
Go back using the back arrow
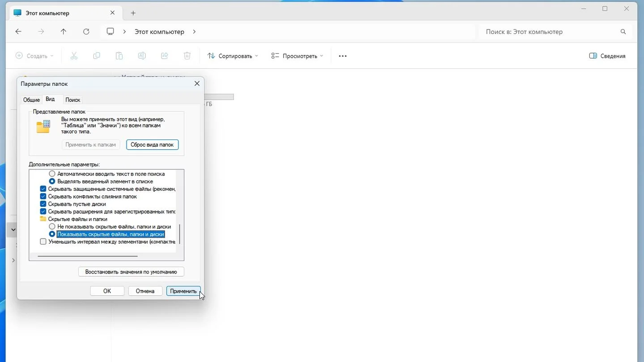click(18, 32)
